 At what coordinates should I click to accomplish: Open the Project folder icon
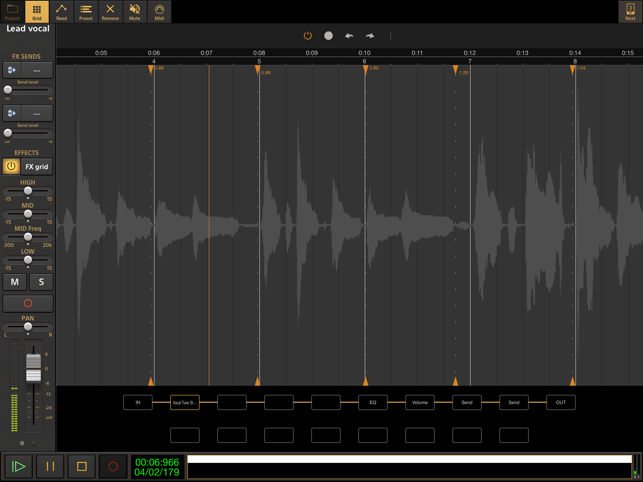click(x=12, y=11)
